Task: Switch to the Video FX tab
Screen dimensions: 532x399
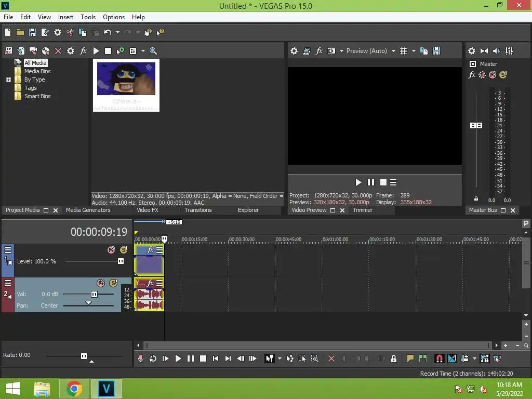Action: click(x=147, y=210)
